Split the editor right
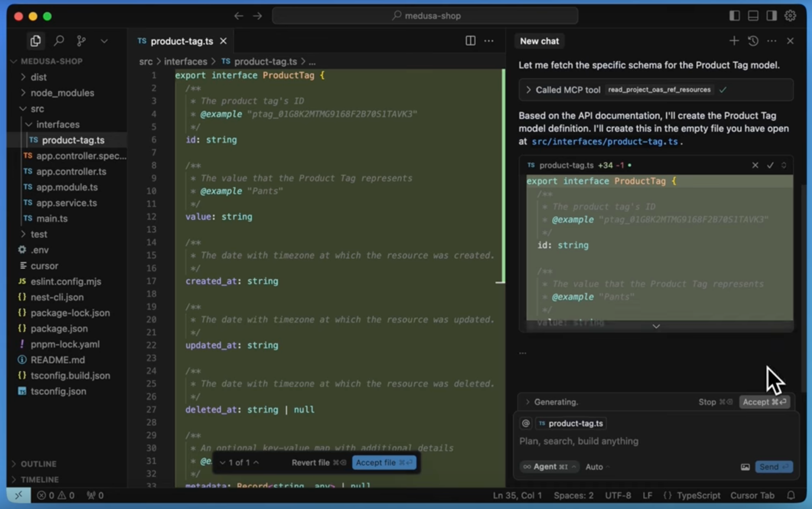This screenshot has height=509, width=812. 470,41
